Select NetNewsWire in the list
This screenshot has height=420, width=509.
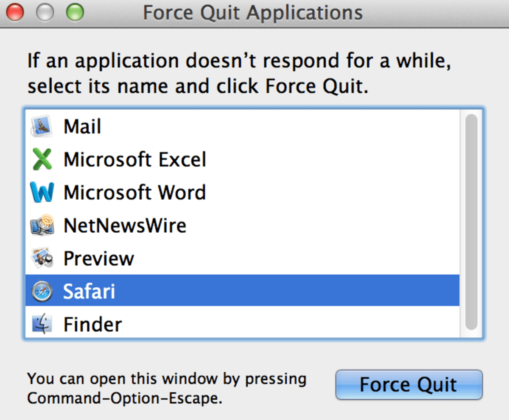tap(125, 225)
